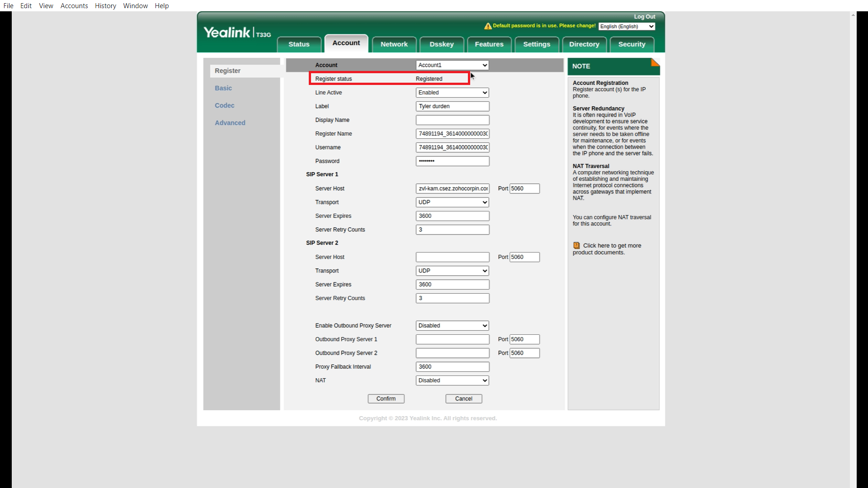Open the History menu

(x=105, y=6)
